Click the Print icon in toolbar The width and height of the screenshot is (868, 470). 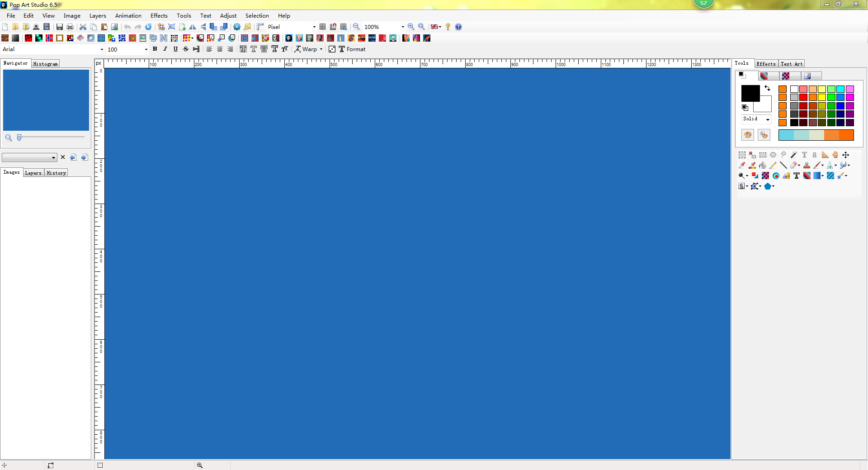click(70, 27)
